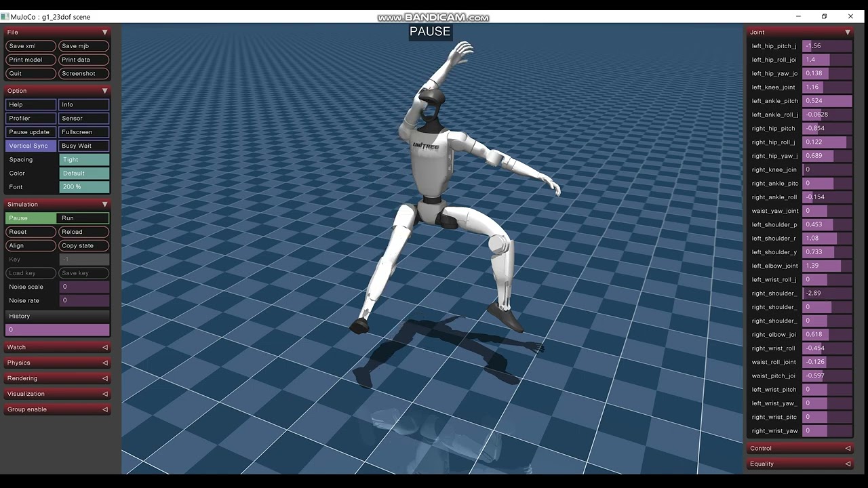Viewport: 868px width, 488px height.
Task: Toggle the Profiler option
Action: click(x=31, y=118)
